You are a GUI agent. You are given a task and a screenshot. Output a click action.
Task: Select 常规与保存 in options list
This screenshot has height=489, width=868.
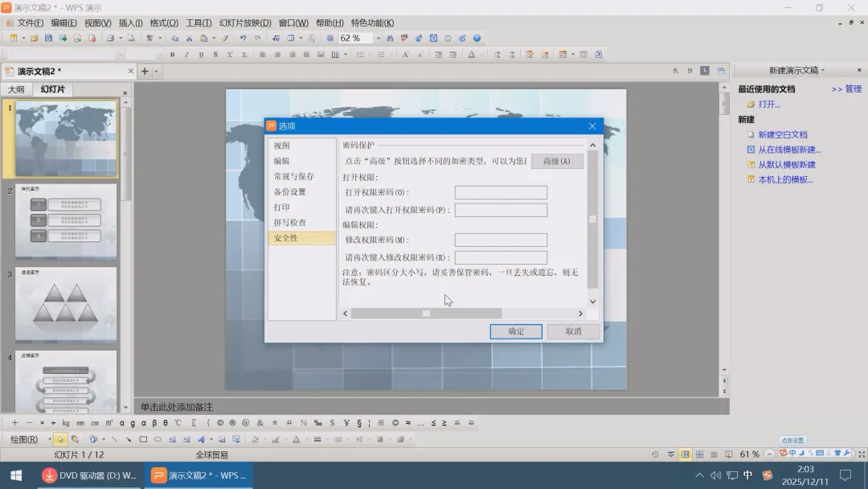point(294,176)
